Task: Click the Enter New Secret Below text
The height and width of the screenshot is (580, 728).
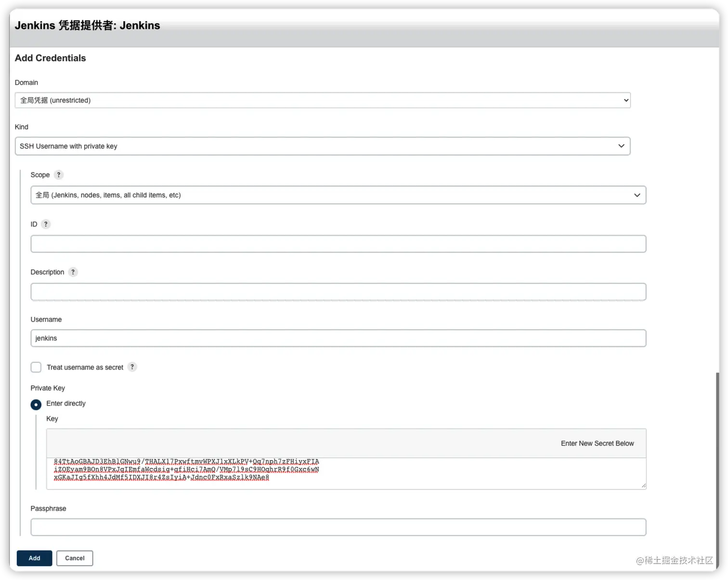Action: click(x=597, y=443)
